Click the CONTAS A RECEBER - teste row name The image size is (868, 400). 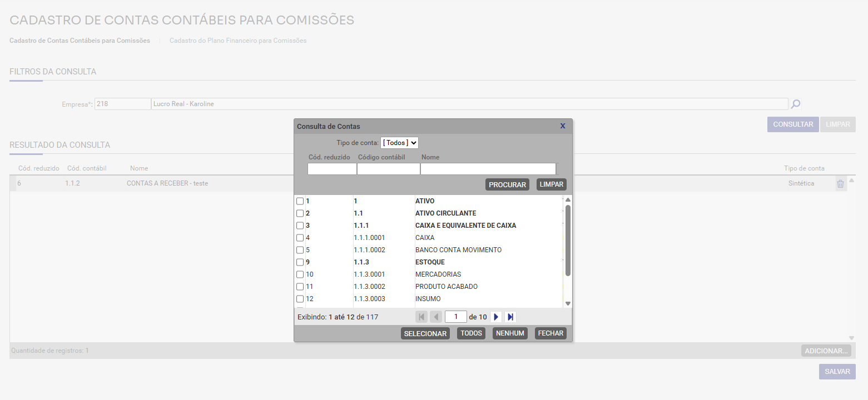pyautogui.click(x=167, y=183)
